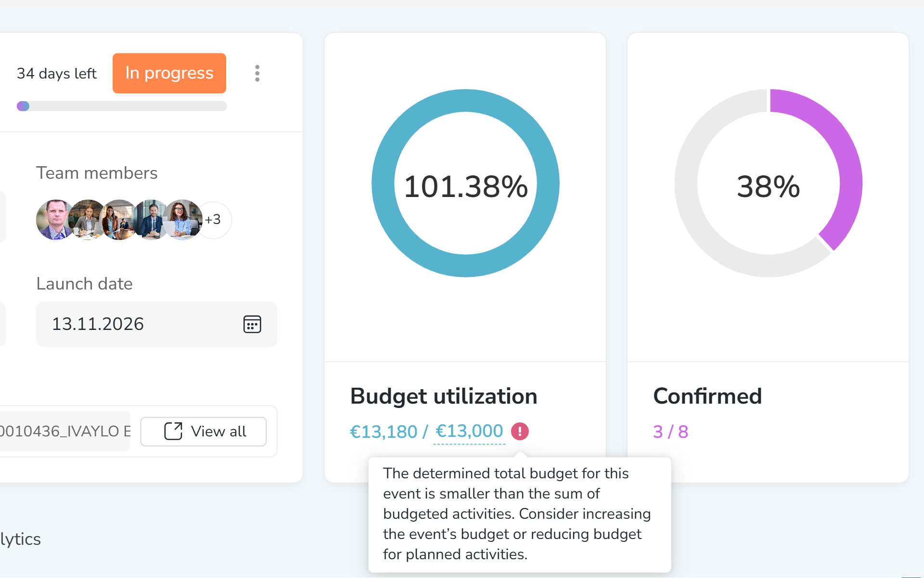Click the 3 / 8 confirmed count
Image resolution: width=924 pixels, height=578 pixels.
(x=670, y=432)
